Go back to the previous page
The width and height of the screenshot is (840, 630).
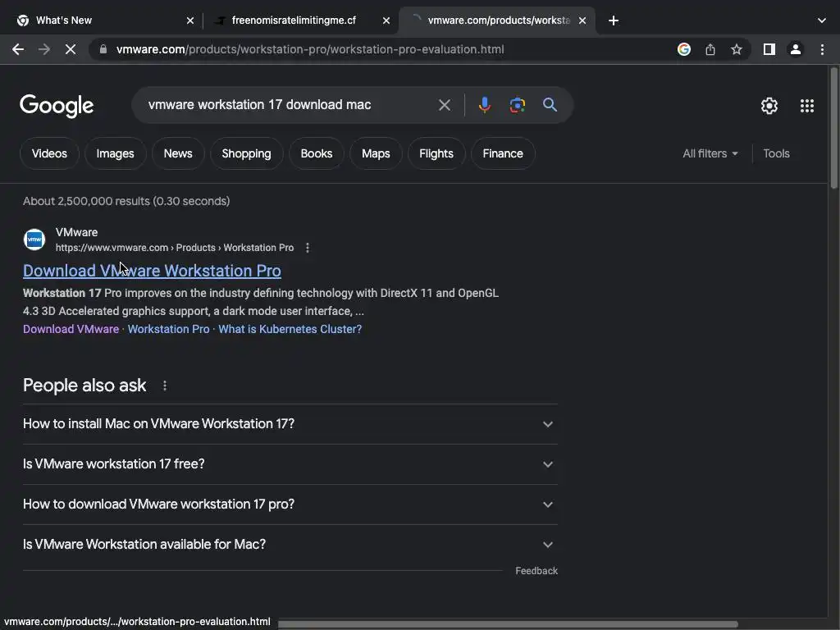(x=18, y=49)
